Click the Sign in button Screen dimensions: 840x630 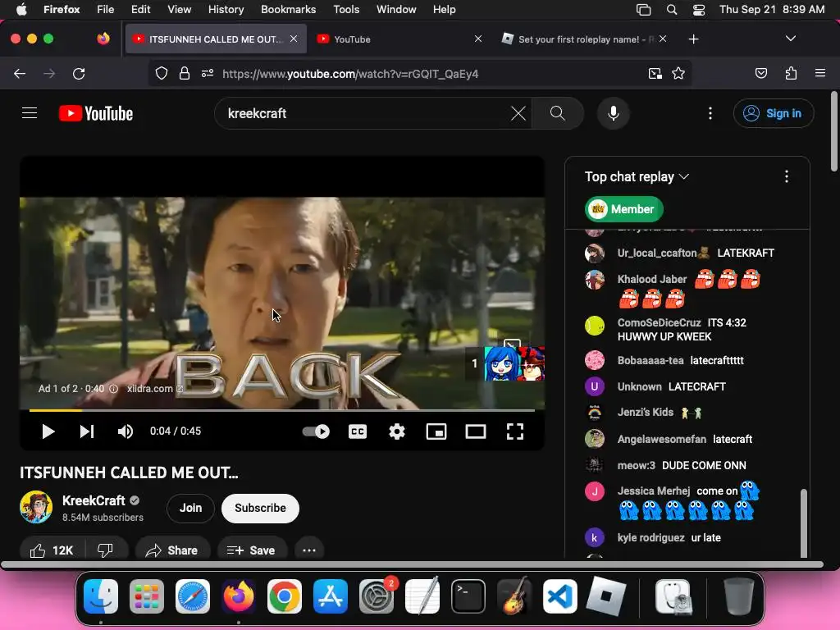click(774, 113)
